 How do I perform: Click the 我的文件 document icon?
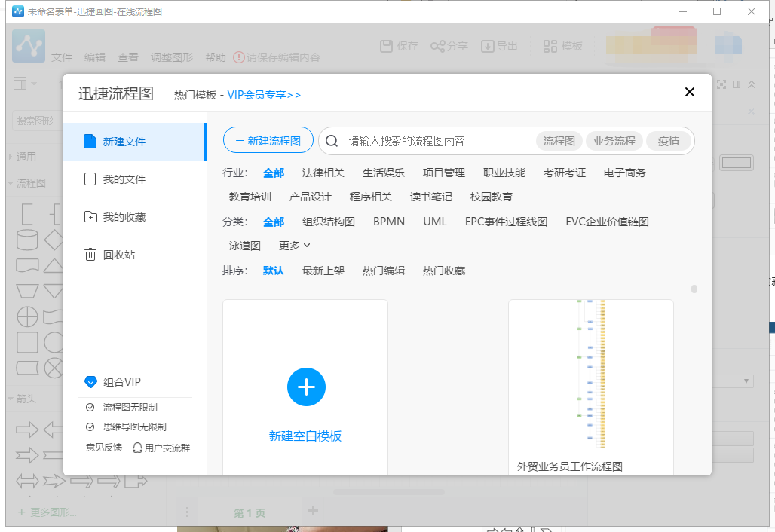pos(90,179)
